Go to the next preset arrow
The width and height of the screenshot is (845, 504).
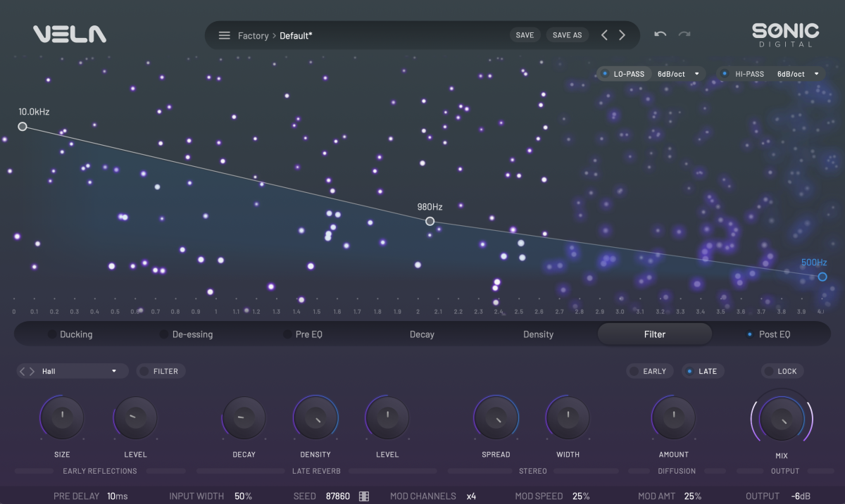click(x=622, y=35)
